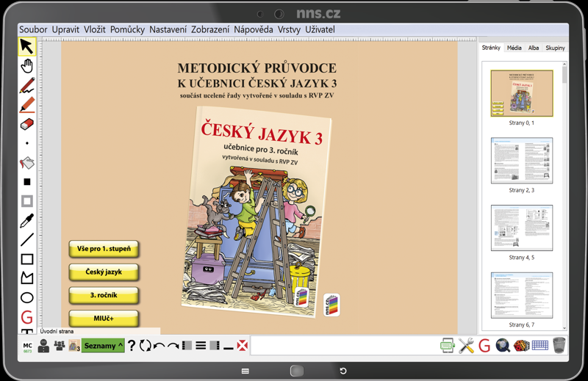Screen dimensions: 588x381
Task: Open the Vrstvy menu
Action: tap(289, 29)
